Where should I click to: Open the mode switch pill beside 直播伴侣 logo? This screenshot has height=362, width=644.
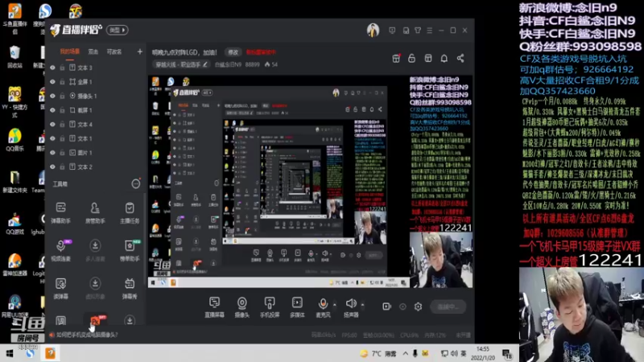point(118,30)
